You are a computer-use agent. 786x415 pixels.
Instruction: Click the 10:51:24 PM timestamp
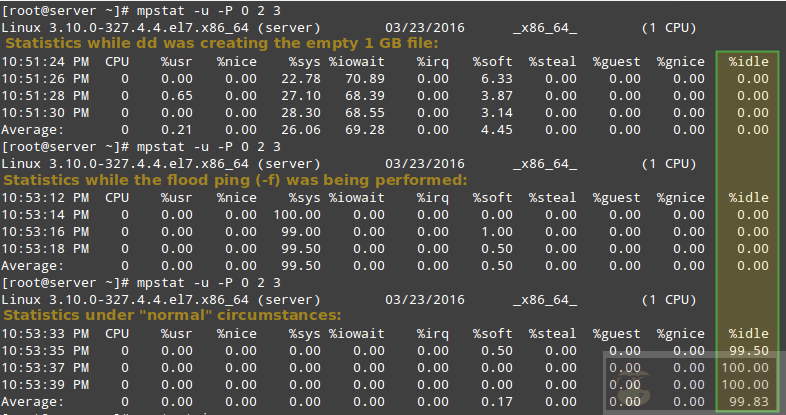[43, 61]
